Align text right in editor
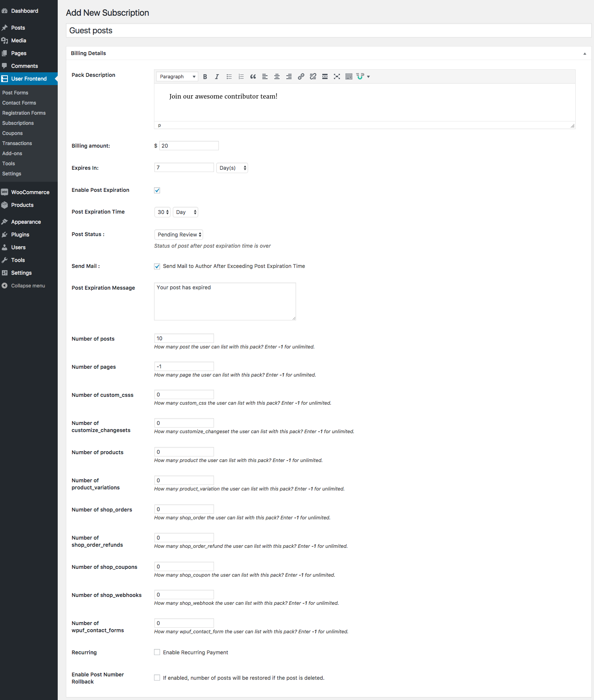 [289, 76]
